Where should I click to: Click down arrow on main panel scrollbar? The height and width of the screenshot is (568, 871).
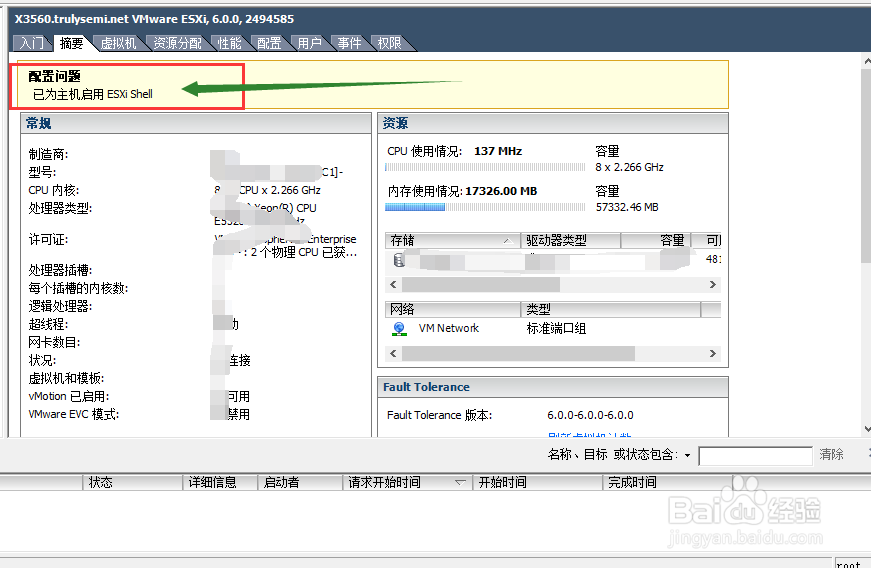point(867,429)
